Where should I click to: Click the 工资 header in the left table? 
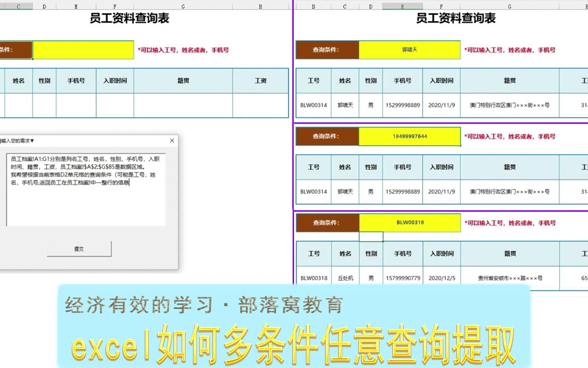(x=260, y=81)
